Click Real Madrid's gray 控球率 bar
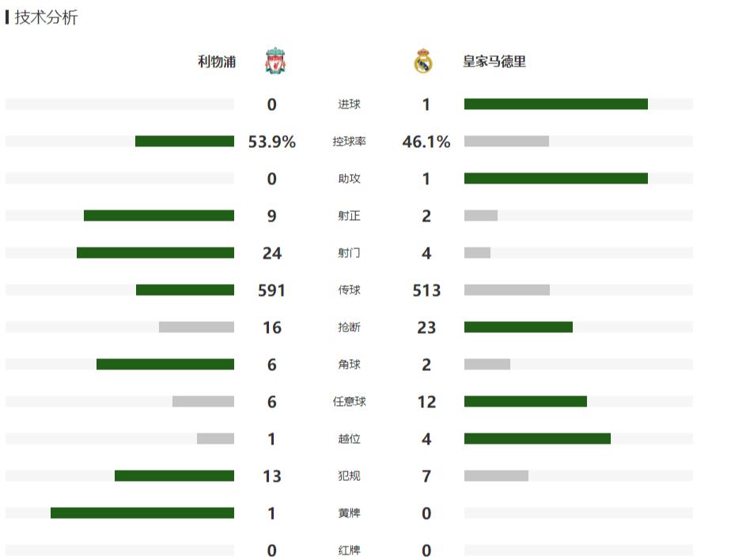 tap(506, 141)
